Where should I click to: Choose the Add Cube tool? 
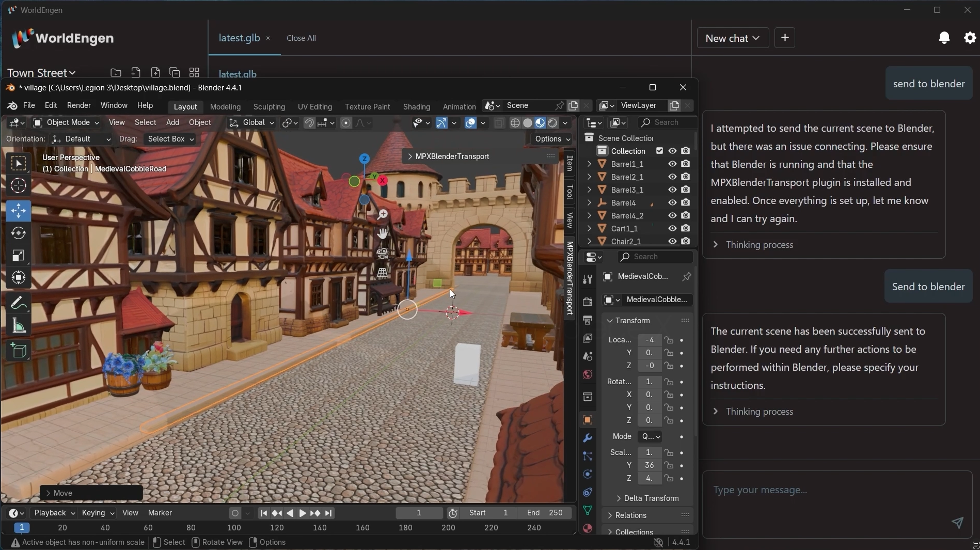pyautogui.click(x=19, y=351)
